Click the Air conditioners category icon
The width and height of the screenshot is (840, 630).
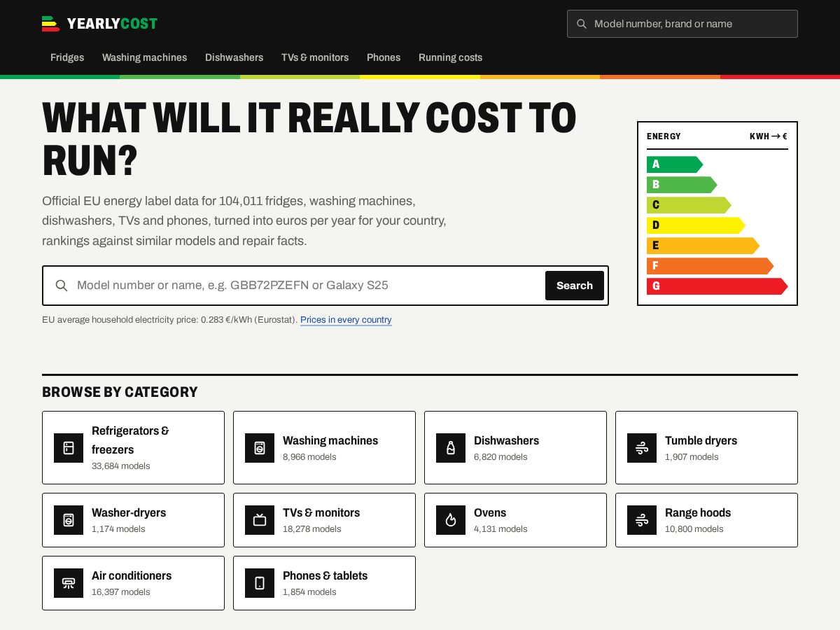(69, 583)
